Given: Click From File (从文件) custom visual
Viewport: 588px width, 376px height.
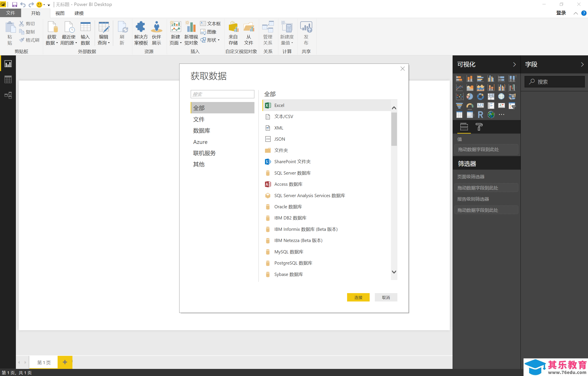Looking at the screenshot, I should click(x=249, y=33).
